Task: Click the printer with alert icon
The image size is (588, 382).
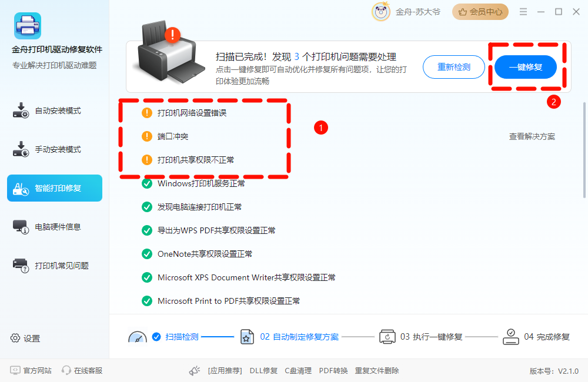Action: (171, 52)
